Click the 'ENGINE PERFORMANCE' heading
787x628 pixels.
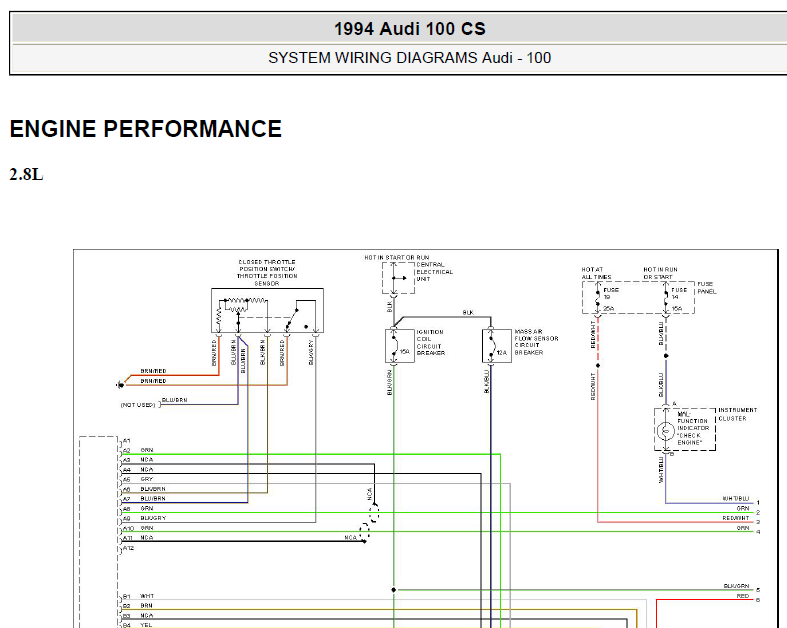(x=146, y=129)
